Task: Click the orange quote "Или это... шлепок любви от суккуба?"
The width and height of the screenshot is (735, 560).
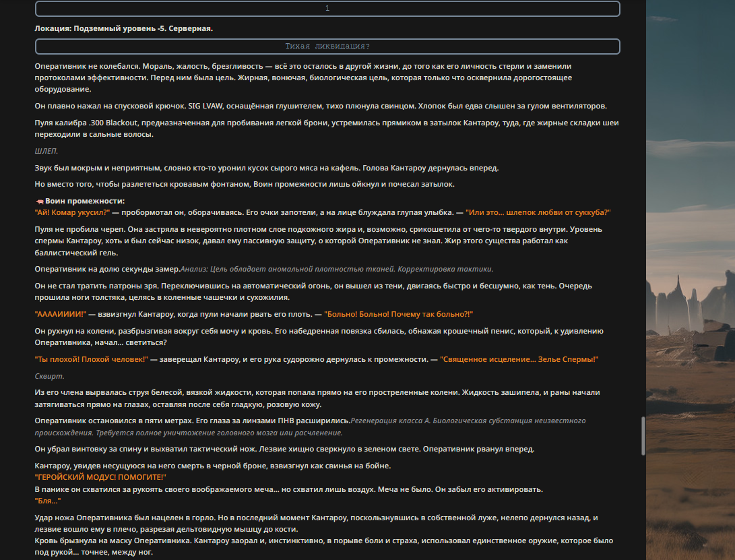Action: [538, 212]
